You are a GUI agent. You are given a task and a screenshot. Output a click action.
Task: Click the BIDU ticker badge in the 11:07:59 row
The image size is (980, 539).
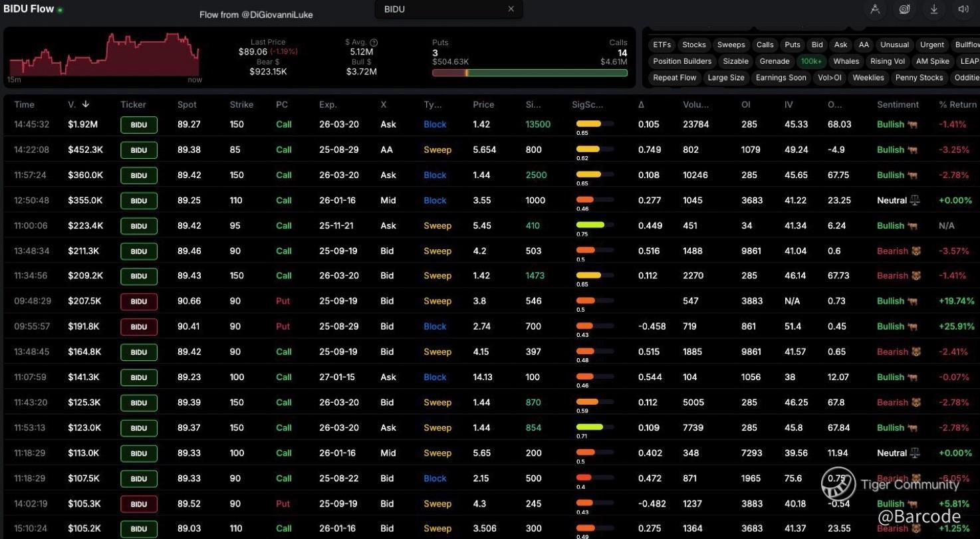139,377
